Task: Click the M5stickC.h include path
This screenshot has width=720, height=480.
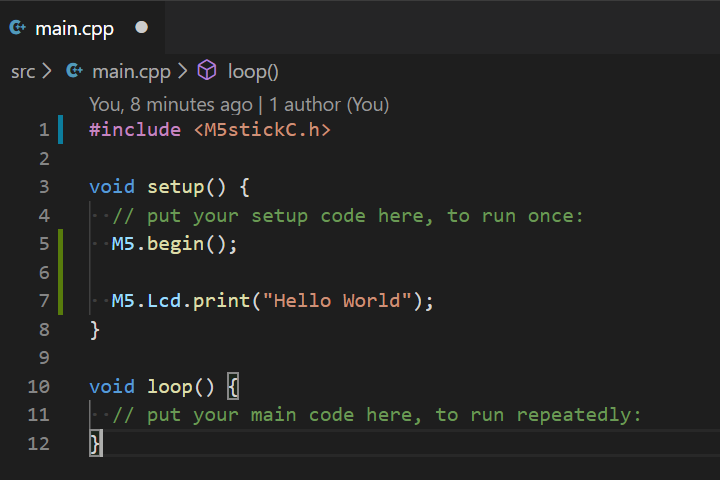Action: 261,130
